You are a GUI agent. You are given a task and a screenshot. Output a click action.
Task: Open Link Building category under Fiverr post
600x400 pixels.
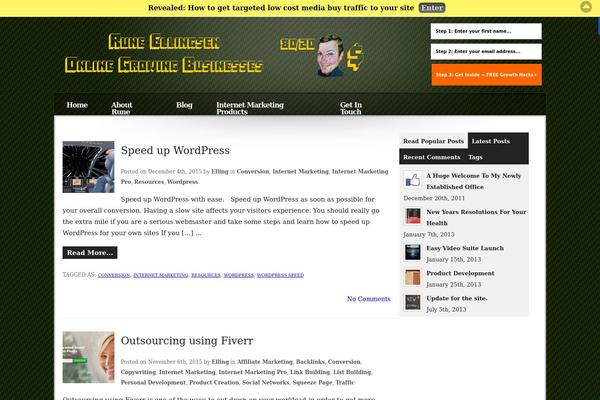310,372
